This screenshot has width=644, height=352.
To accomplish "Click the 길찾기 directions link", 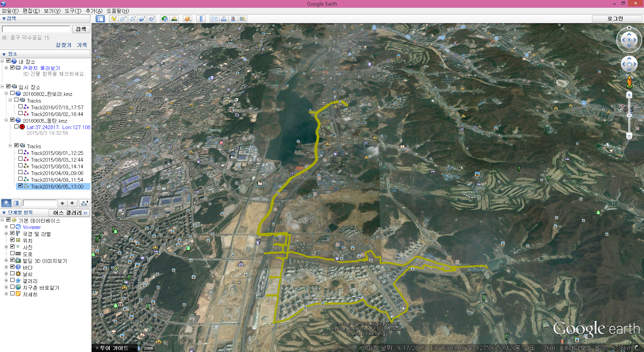I will pos(63,45).
